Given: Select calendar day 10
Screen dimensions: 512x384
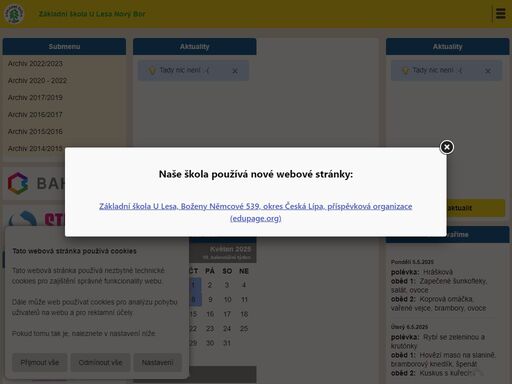Looking at the screenshot, I should coord(227,299).
